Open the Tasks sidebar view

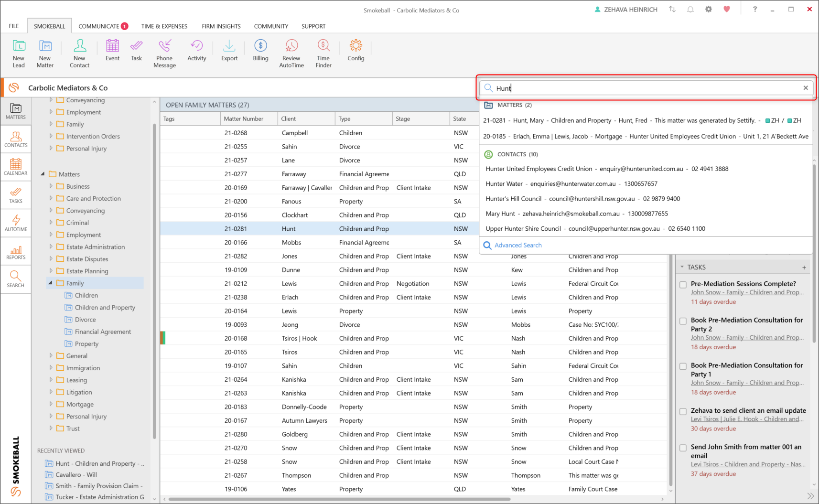point(16,195)
